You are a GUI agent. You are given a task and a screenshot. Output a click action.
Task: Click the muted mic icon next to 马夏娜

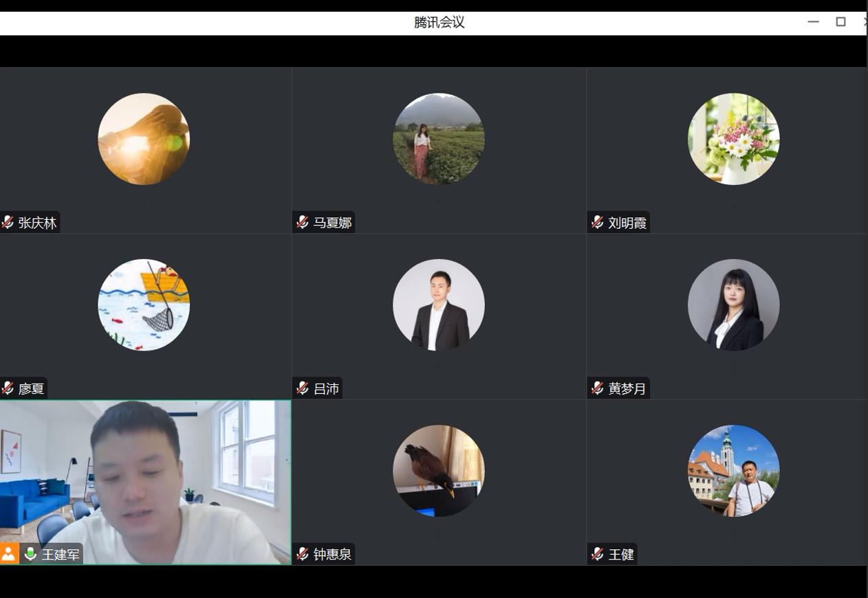(x=303, y=223)
